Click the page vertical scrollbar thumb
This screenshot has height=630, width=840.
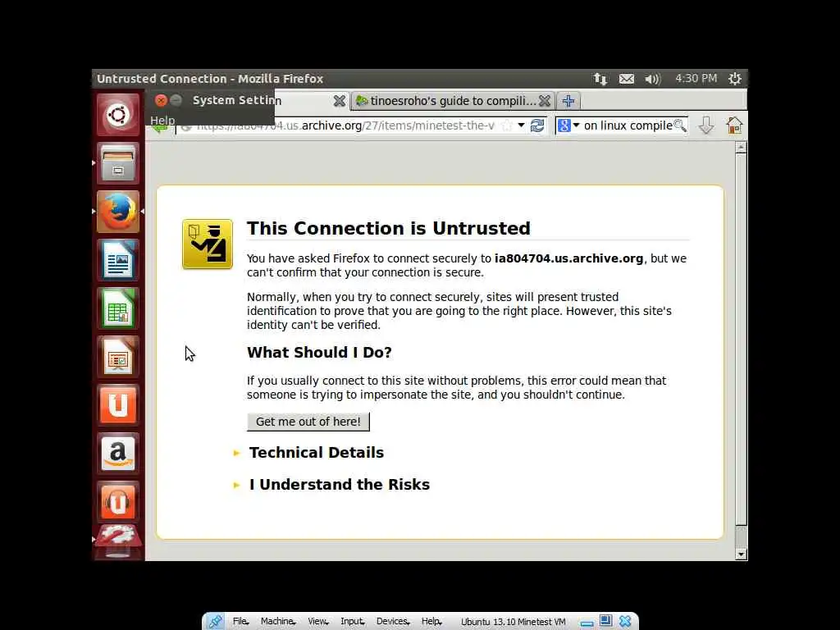[x=741, y=340]
